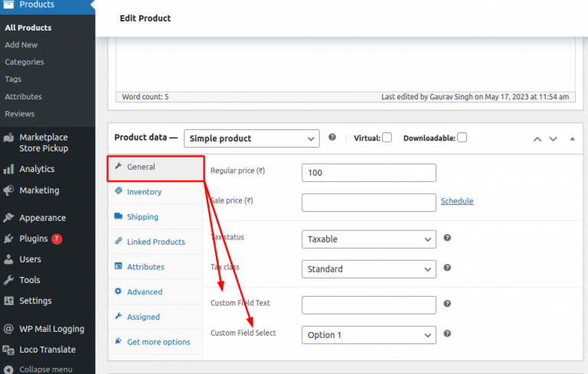Collapse the Product data panel triangle toggle

pos(572,138)
